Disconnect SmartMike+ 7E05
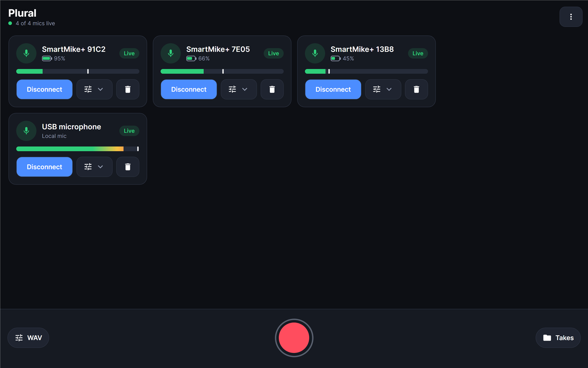This screenshot has height=368, width=588. coord(189,89)
